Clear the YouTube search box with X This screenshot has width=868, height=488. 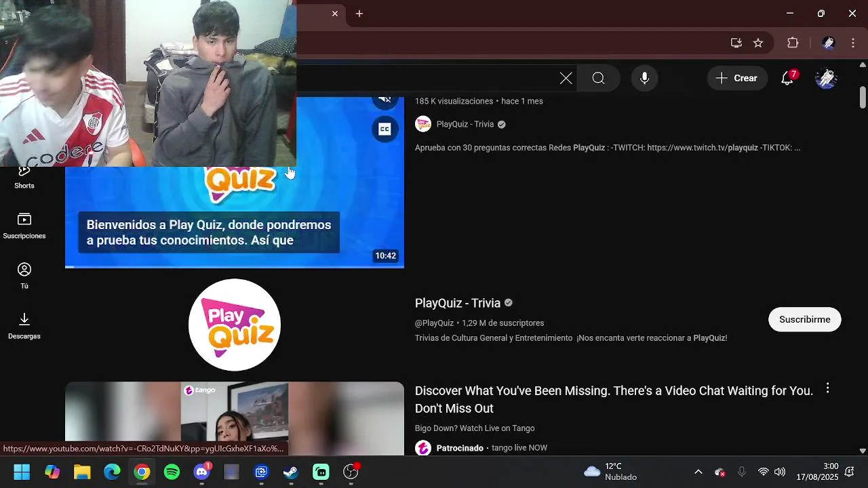tap(566, 78)
